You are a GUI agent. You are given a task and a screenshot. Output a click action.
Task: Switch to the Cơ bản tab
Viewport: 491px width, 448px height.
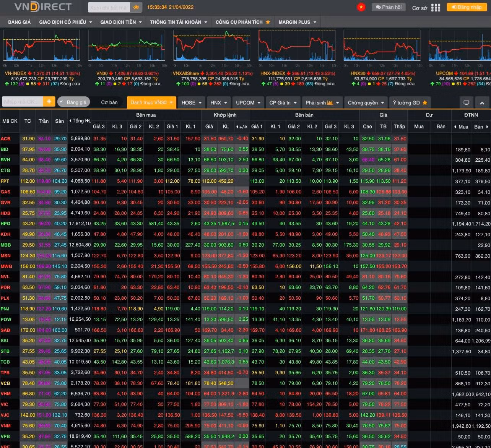tap(109, 102)
